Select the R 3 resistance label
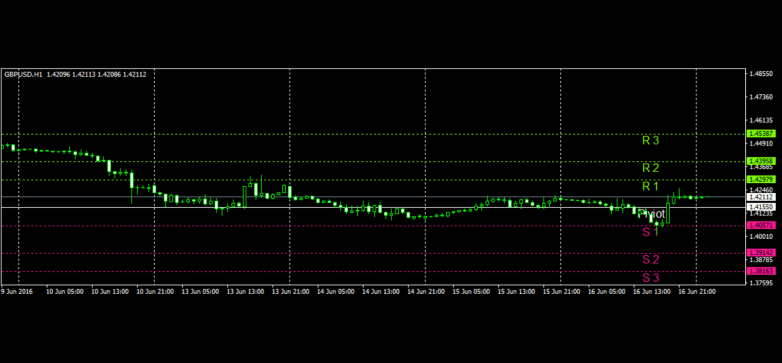This screenshot has width=782, height=363. pos(650,141)
